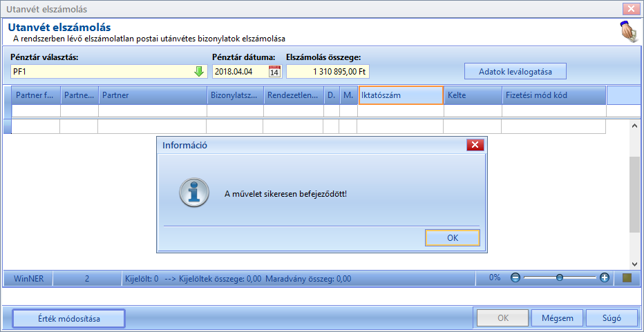The height and width of the screenshot is (332, 644).
Task: Click the green arrow in Pénztár választás
Action: (x=199, y=71)
